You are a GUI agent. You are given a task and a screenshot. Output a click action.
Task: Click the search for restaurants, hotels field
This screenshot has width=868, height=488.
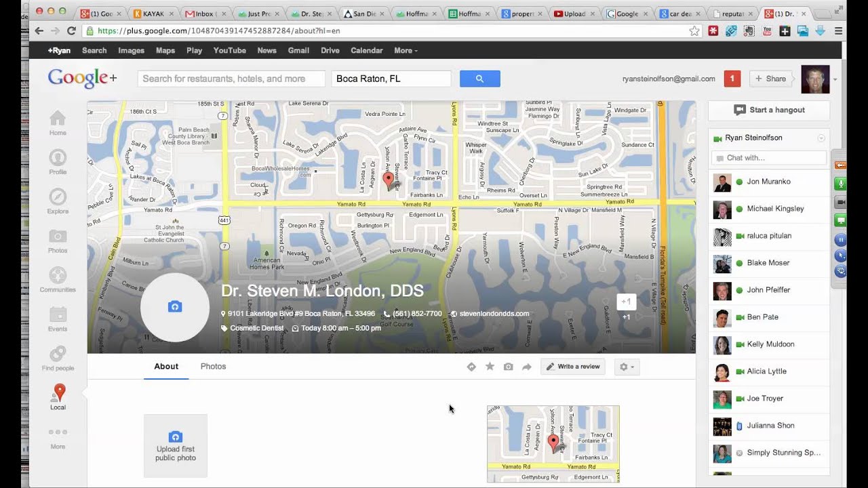(231, 79)
